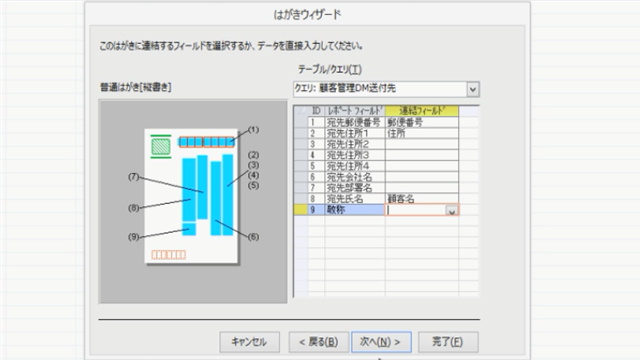Select row selector for 敬称 row
The width and height of the screenshot is (640, 360).
pos(301,210)
